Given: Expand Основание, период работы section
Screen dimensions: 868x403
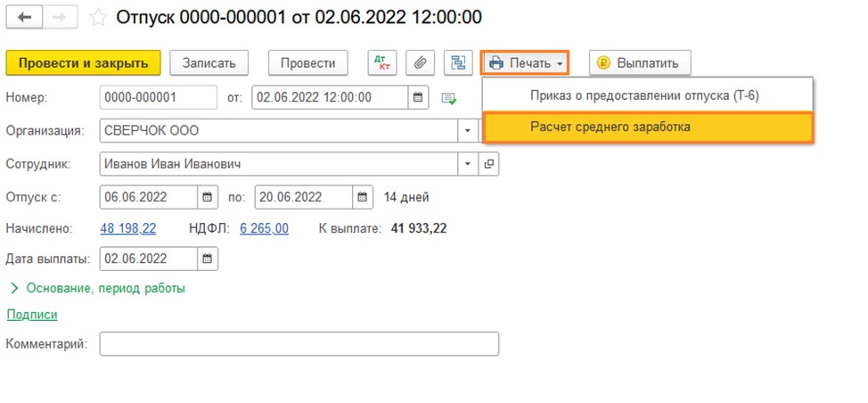Looking at the screenshot, I should tap(98, 288).
